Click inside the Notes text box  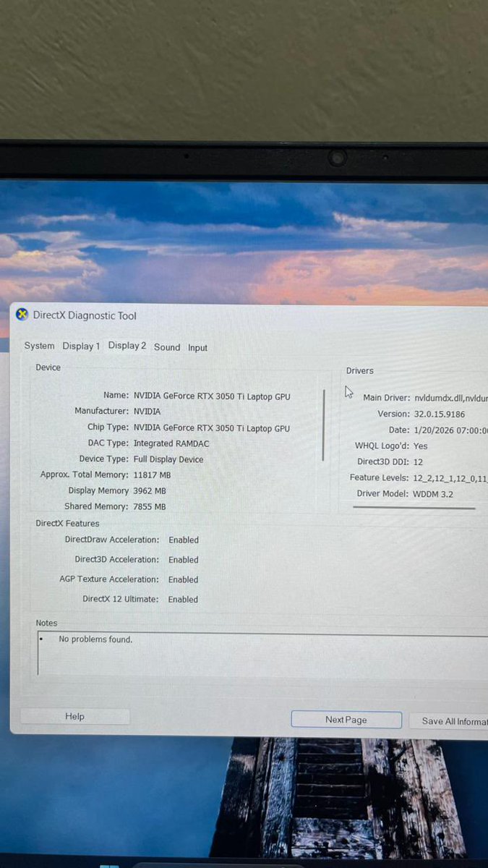(x=262, y=655)
